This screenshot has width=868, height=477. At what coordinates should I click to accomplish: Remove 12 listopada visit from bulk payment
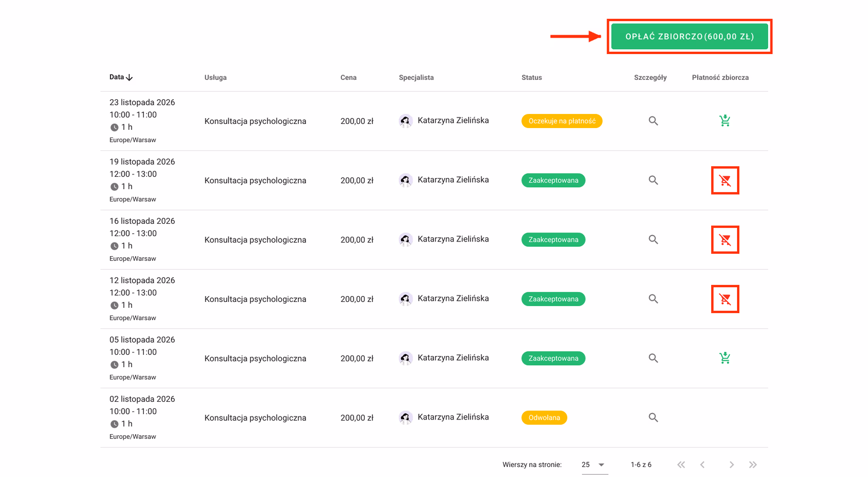(x=725, y=299)
